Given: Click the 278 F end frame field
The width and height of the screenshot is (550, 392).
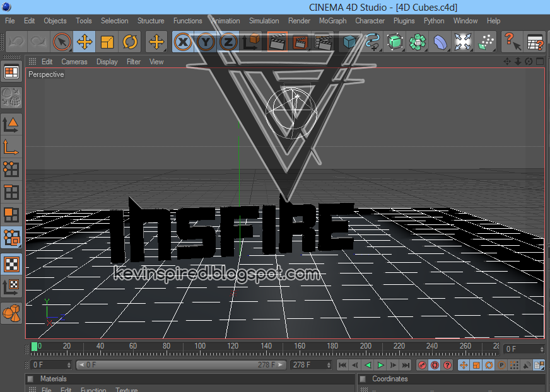Looking at the screenshot, I should tap(311, 365).
